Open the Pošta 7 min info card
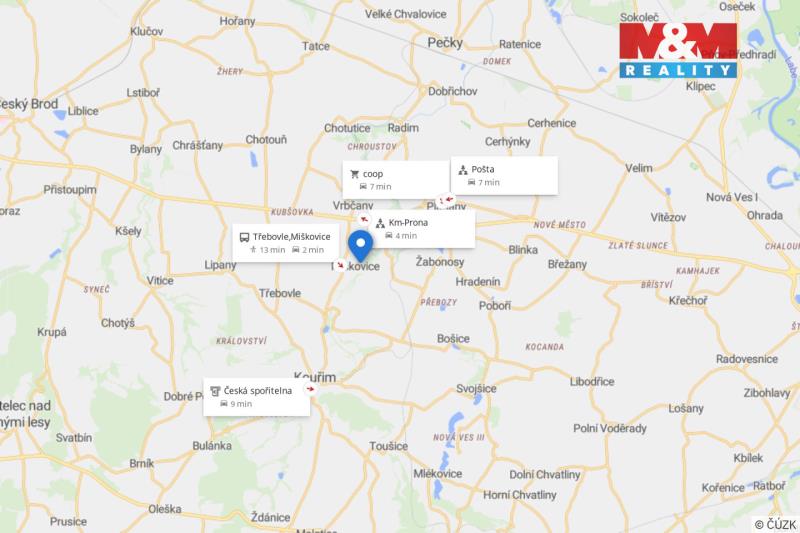The height and width of the screenshot is (533, 800). (504, 175)
